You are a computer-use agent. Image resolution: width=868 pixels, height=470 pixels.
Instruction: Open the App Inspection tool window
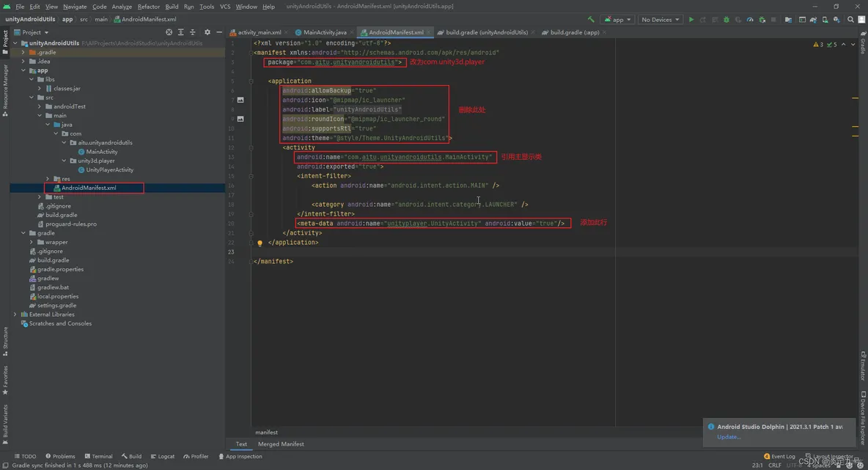240,457
